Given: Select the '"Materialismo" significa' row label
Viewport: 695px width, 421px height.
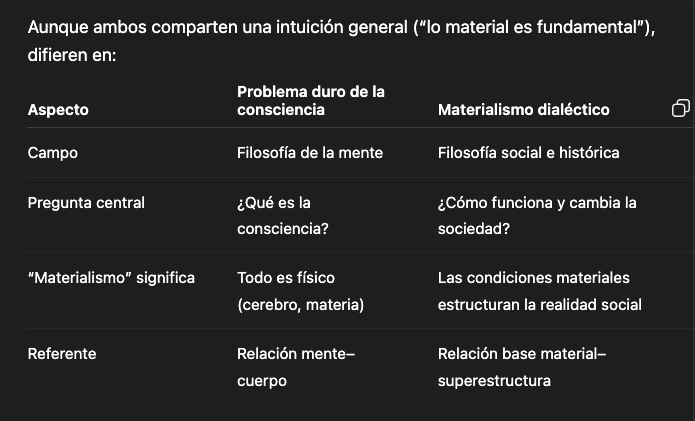Looking at the screenshot, I should point(111,278).
